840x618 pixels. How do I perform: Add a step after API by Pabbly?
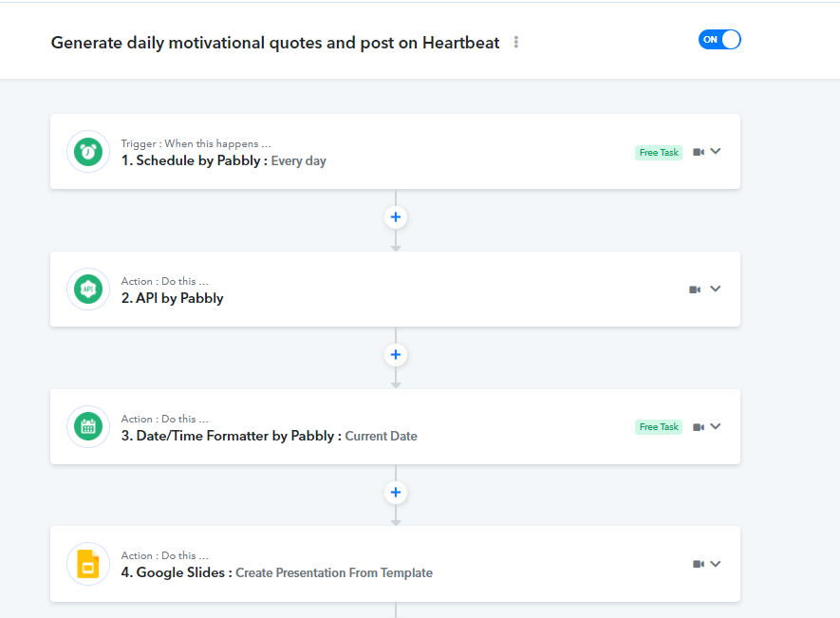coord(396,355)
